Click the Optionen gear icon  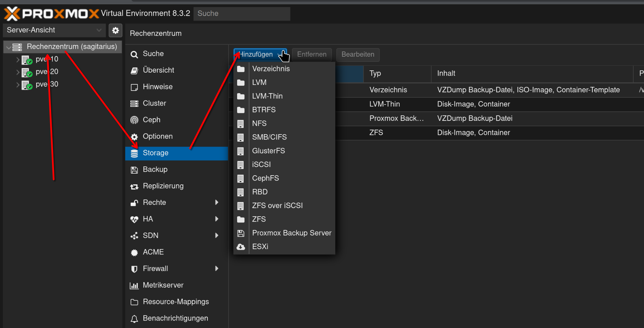(134, 136)
